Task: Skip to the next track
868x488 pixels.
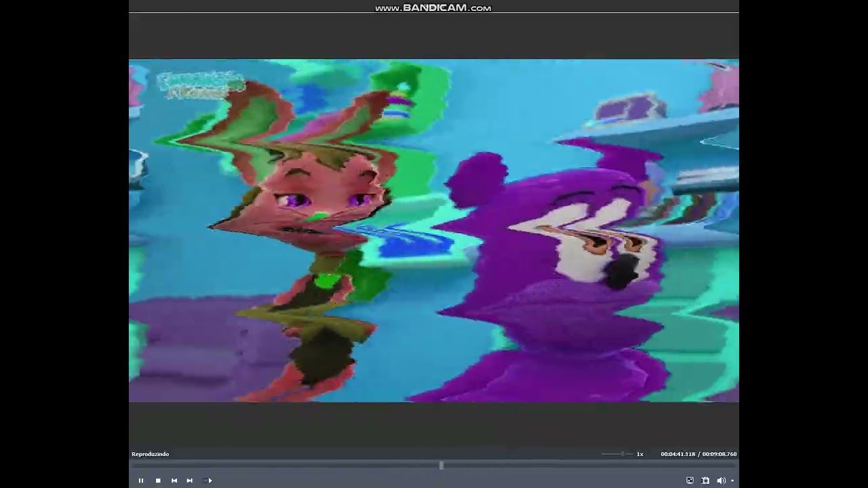Action: [190, 481]
